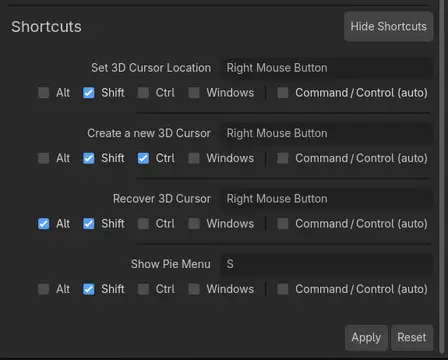Click the Create a new 3D Cursor label
The height and width of the screenshot is (360, 448).
pyautogui.click(x=149, y=133)
